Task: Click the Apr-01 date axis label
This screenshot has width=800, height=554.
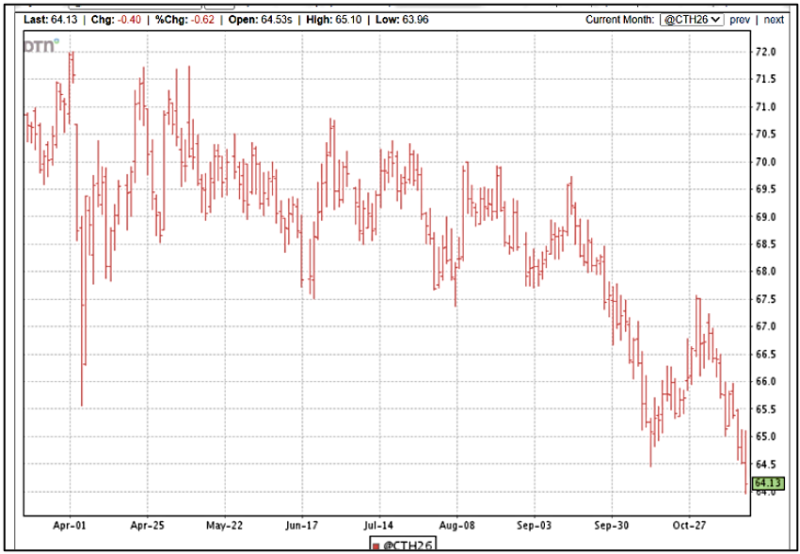Action: [70, 524]
